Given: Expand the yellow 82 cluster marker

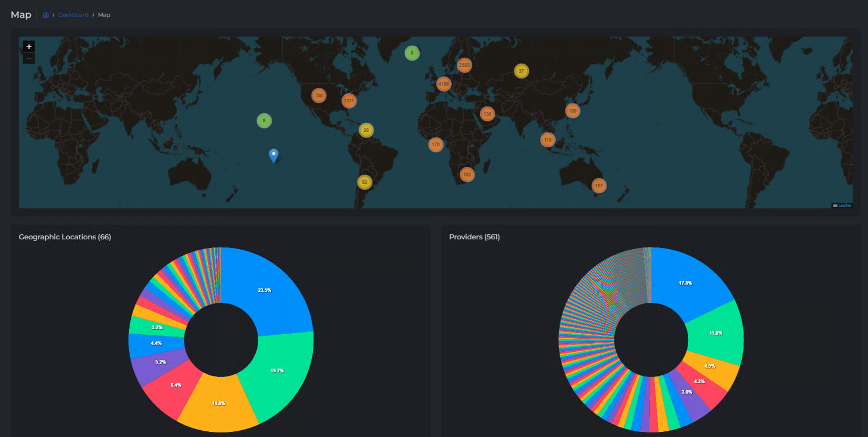Looking at the screenshot, I should click(x=364, y=182).
